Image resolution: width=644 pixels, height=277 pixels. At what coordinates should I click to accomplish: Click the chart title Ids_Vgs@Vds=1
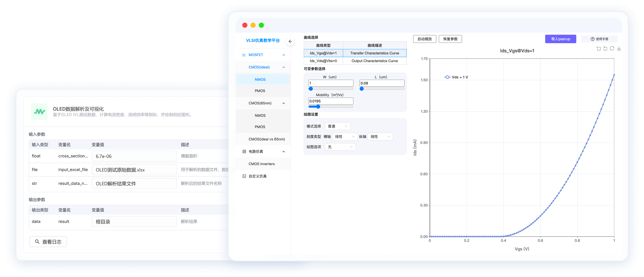517,51
